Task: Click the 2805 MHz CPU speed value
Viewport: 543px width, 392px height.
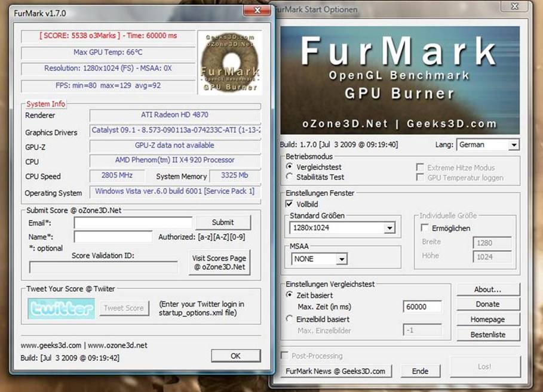Action: (117, 175)
